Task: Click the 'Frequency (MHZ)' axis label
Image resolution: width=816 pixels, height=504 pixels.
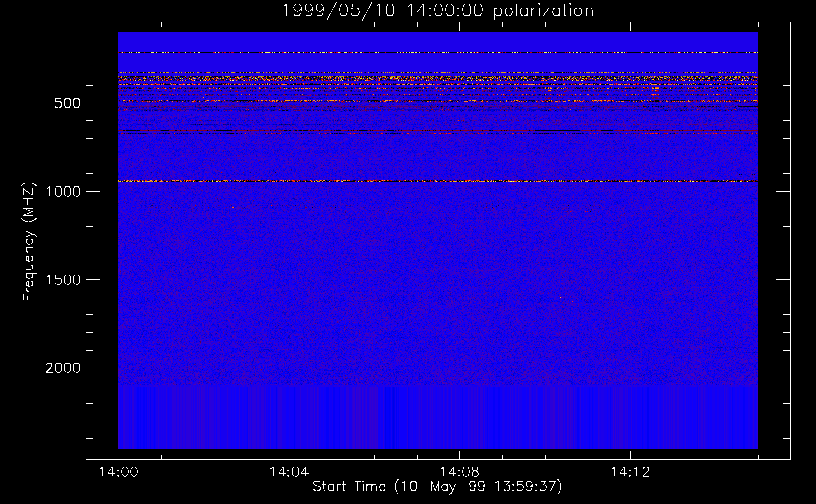Action: click(x=29, y=242)
